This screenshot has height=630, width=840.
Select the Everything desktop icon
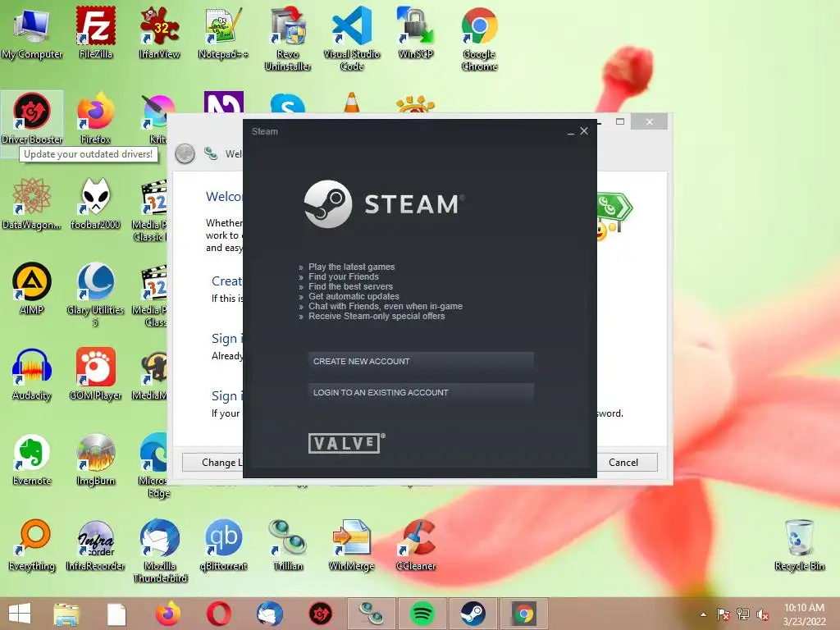(x=32, y=545)
